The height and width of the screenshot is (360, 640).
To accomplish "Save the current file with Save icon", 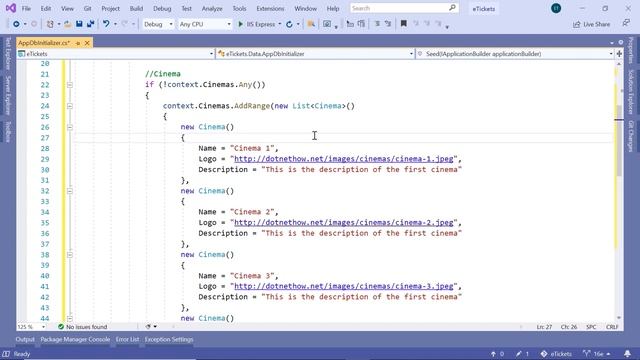I will [79, 24].
